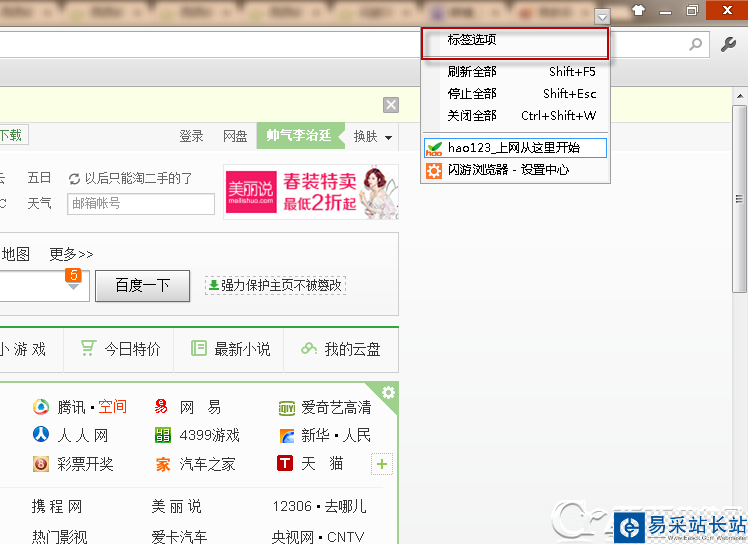Add a site with the green plus button
This screenshot has width=748, height=544.
[382, 464]
